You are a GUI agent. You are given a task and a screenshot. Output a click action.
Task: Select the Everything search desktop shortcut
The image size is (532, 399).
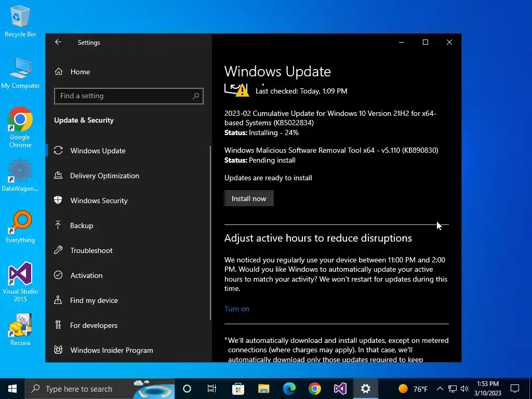click(x=20, y=227)
